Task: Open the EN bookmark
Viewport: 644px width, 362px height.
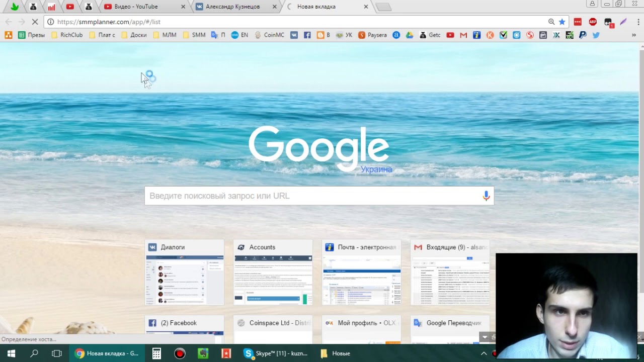Action: (239, 35)
